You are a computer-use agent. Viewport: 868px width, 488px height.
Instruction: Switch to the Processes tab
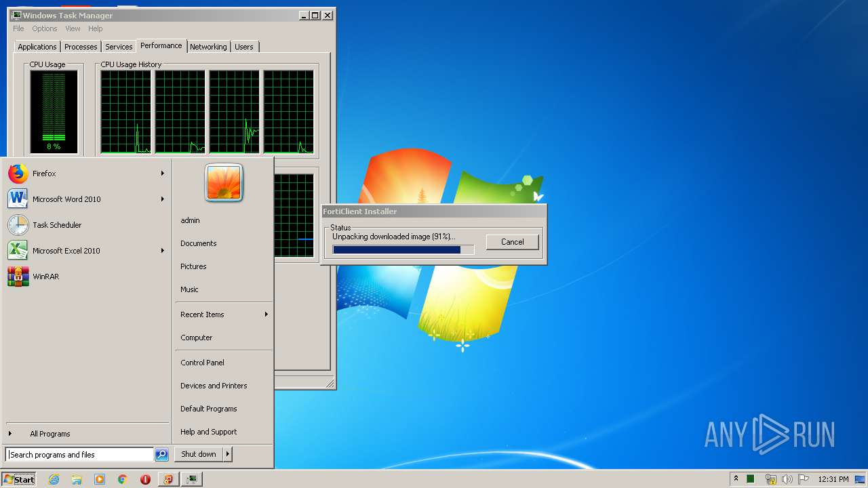pyautogui.click(x=81, y=47)
